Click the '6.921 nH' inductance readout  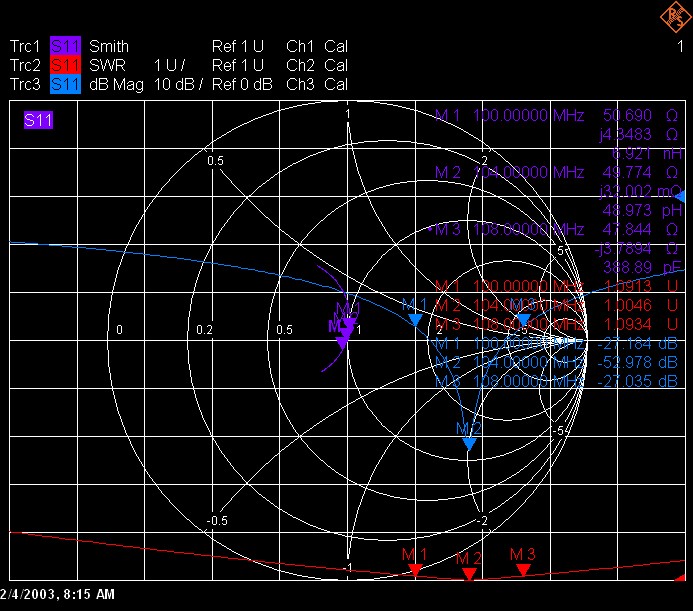coord(647,153)
